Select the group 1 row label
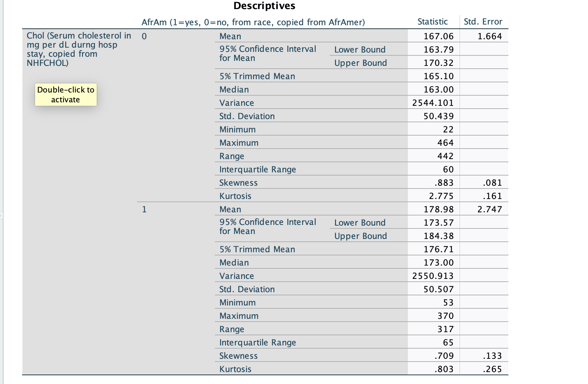 tap(144, 209)
